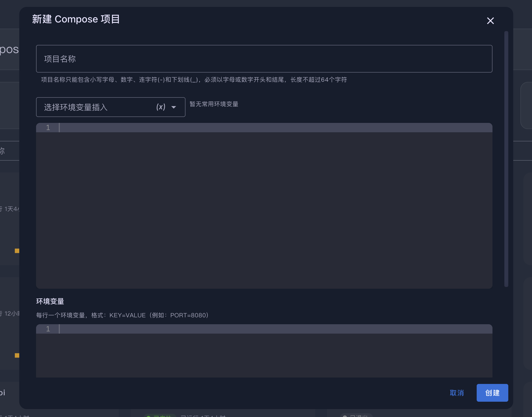Click line 1 of environment variables editor
The width and height of the screenshot is (532, 417).
[272, 329]
